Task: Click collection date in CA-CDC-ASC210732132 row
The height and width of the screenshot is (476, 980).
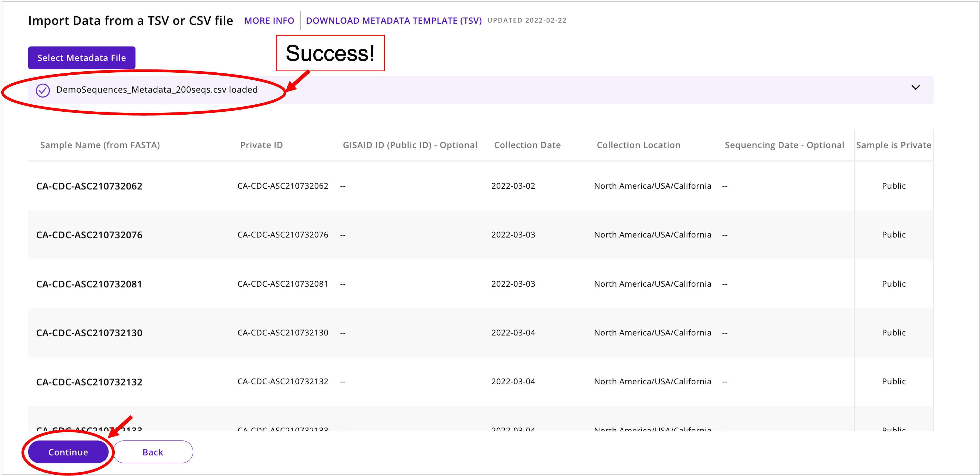Action: click(513, 381)
